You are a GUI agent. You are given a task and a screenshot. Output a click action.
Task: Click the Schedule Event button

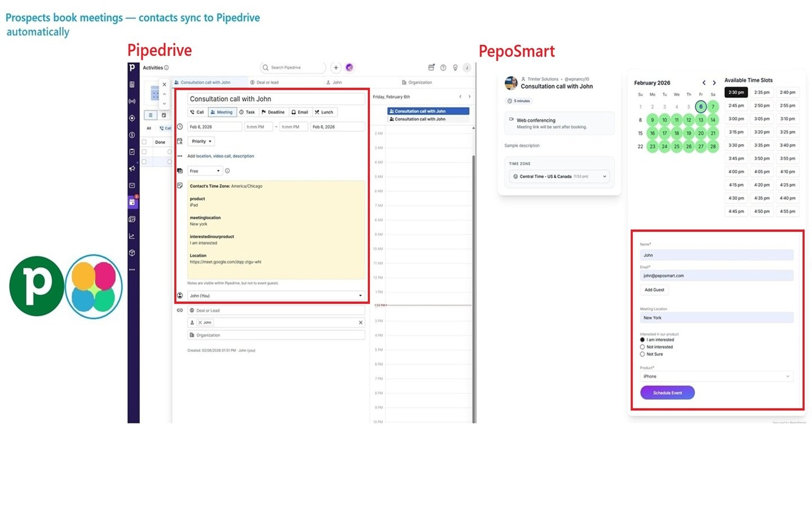667,392
